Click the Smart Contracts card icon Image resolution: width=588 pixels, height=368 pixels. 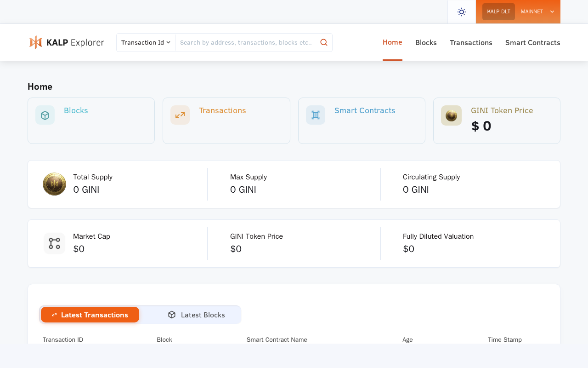pyautogui.click(x=316, y=115)
